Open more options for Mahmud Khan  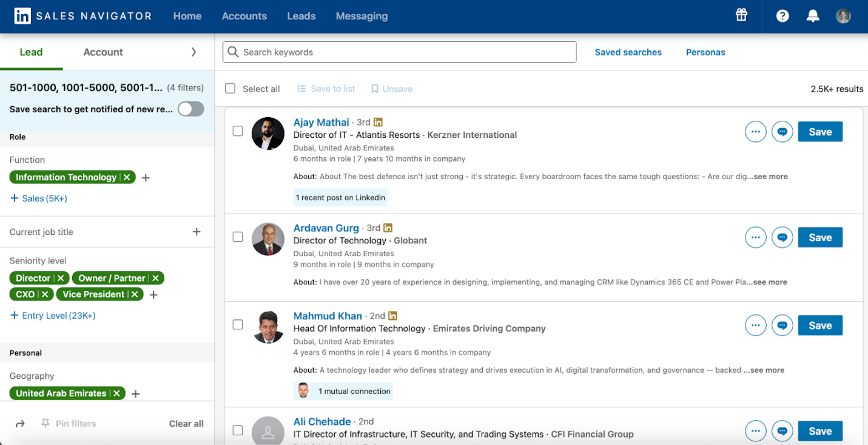pos(755,325)
